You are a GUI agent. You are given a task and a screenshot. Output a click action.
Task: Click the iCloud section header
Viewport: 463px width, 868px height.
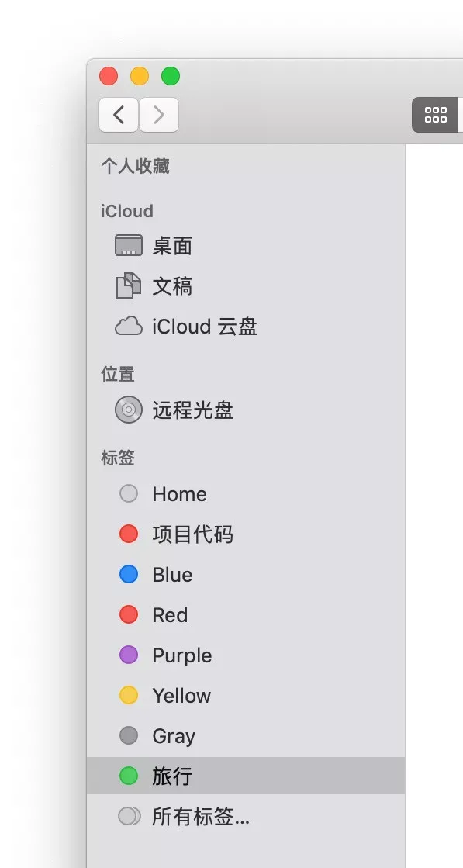tap(126, 210)
